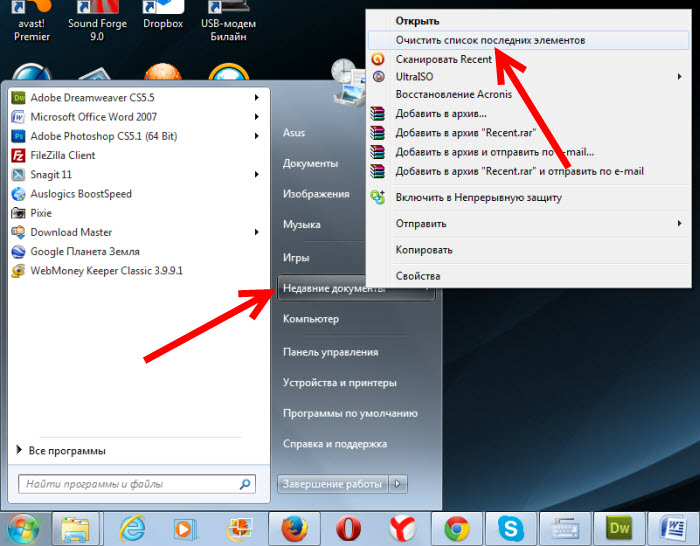The image size is (700, 546).
Task: Open Firefox from the taskbar
Action: [293, 527]
